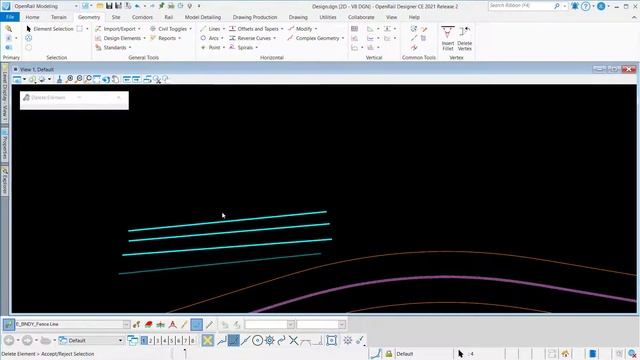Toggle view 3 button in view group
Viewport: 640px width, 360px height.
coord(158,340)
